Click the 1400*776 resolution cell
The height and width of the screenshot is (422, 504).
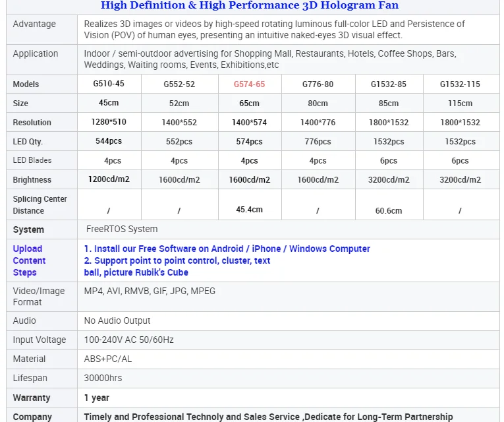point(318,123)
